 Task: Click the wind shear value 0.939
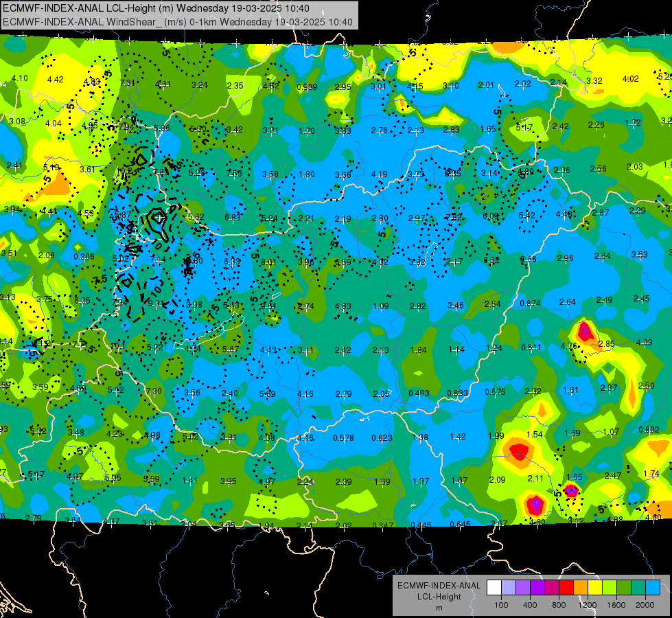(307, 87)
